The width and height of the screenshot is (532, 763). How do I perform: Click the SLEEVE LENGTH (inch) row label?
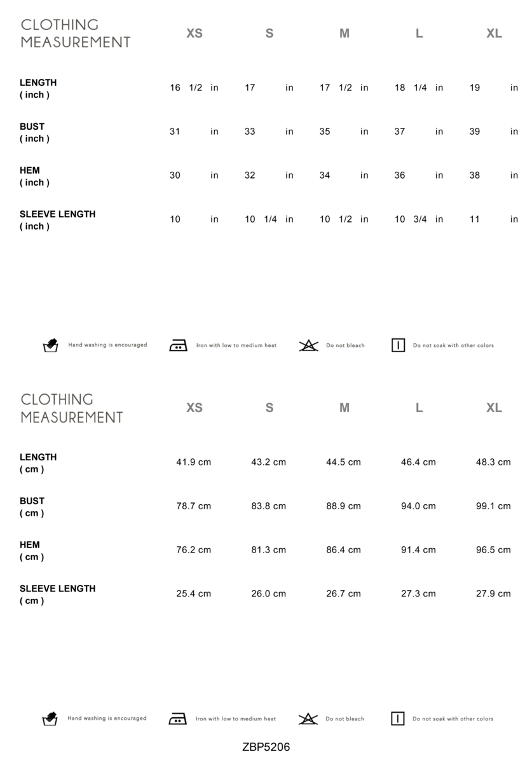[x=57, y=220]
